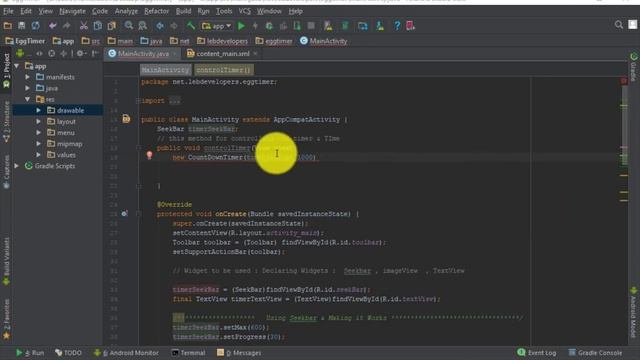640x360 pixels.
Task: Click the Paste toolbar icon
Action: pos(111,26)
